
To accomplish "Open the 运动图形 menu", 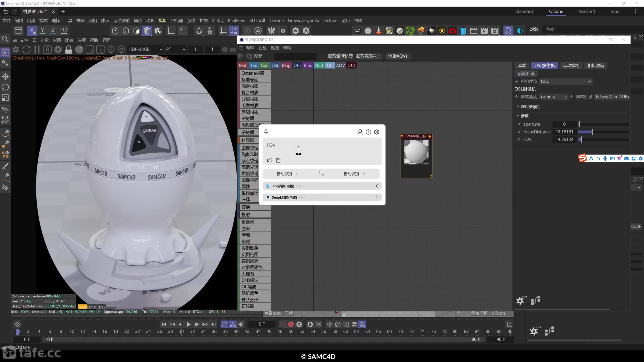I will 122,21.
